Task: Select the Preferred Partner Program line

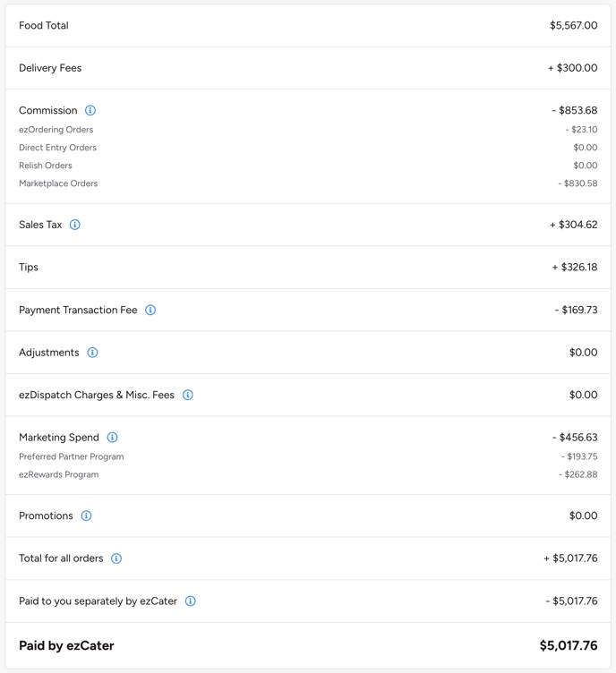Action: pos(72,456)
